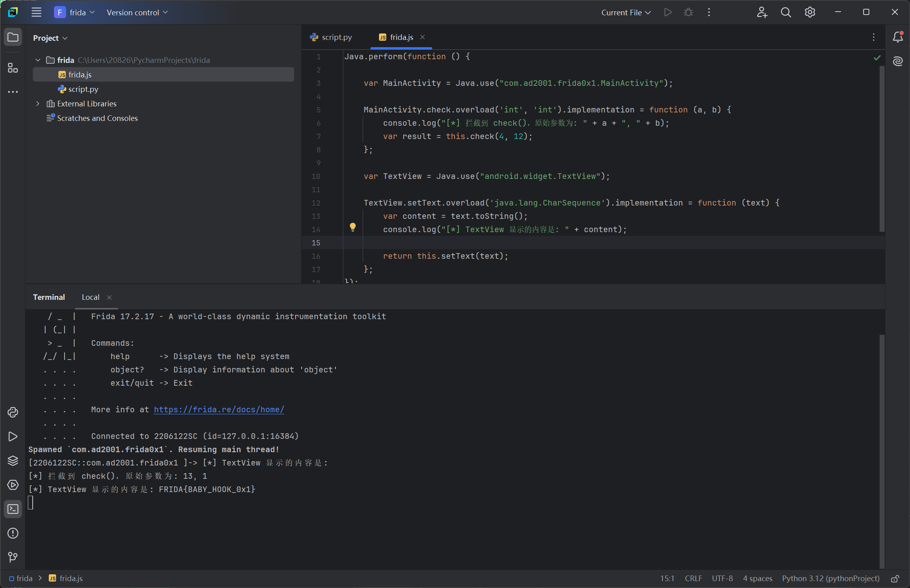Open the Notifications bell

(x=898, y=37)
